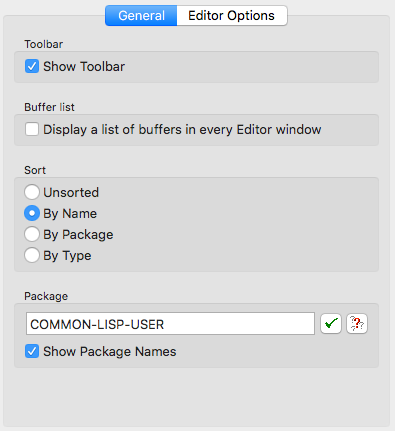
Task: Select the Unsorted radio button
Action: pyautogui.click(x=32, y=192)
